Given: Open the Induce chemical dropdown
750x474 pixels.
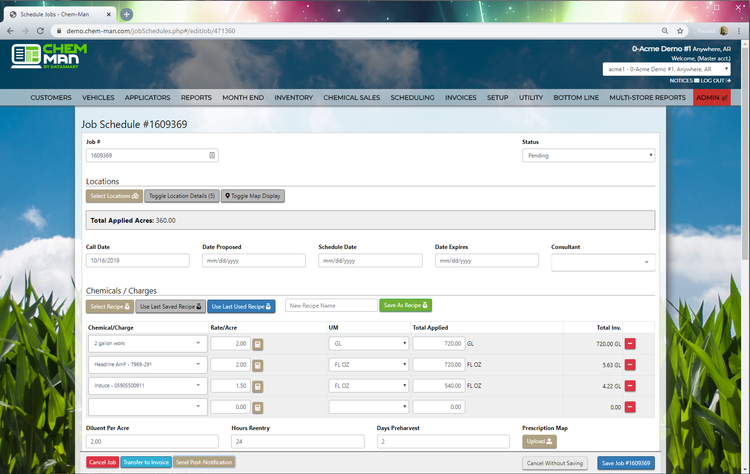Looking at the screenshot, I should click(x=148, y=386).
